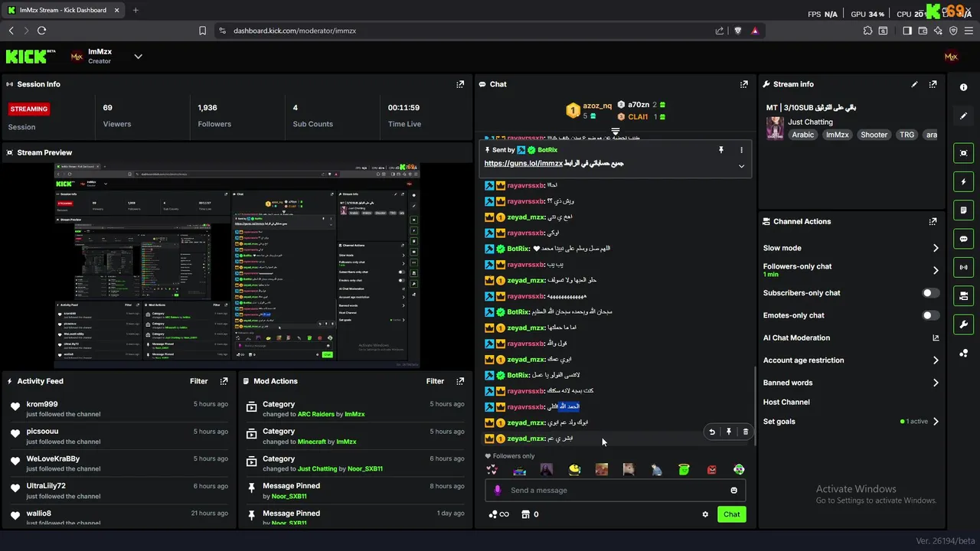Image resolution: width=980 pixels, height=551 pixels.
Task: Open the ImMzx creator dropdown
Action: [x=138, y=56]
